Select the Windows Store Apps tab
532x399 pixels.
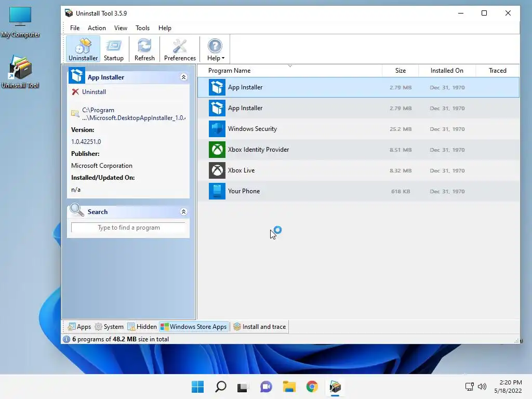[x=194, y=327]
